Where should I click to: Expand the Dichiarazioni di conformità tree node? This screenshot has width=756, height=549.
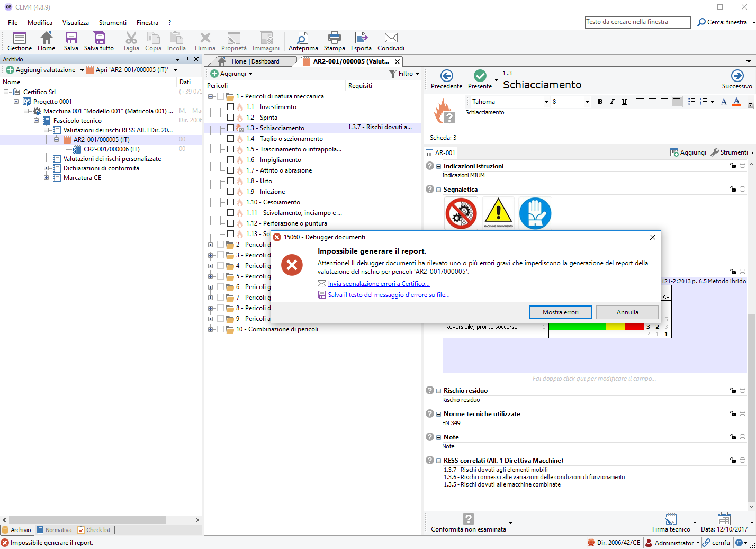pos(47,168)
